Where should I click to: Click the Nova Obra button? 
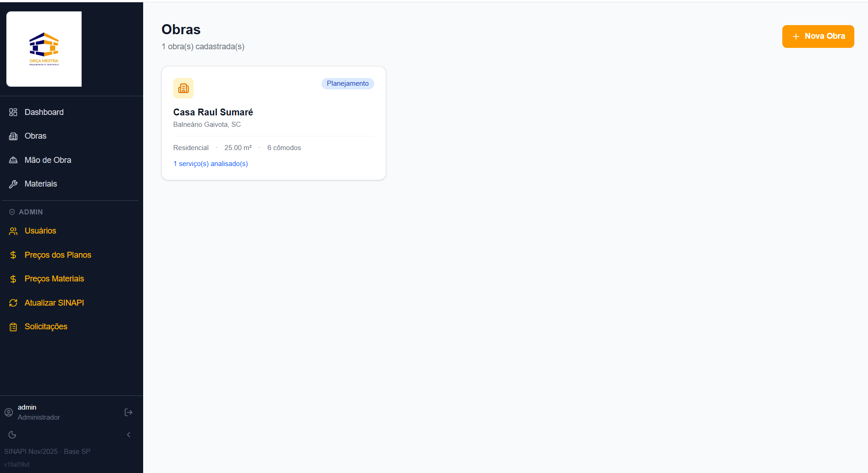pos(818,36)
